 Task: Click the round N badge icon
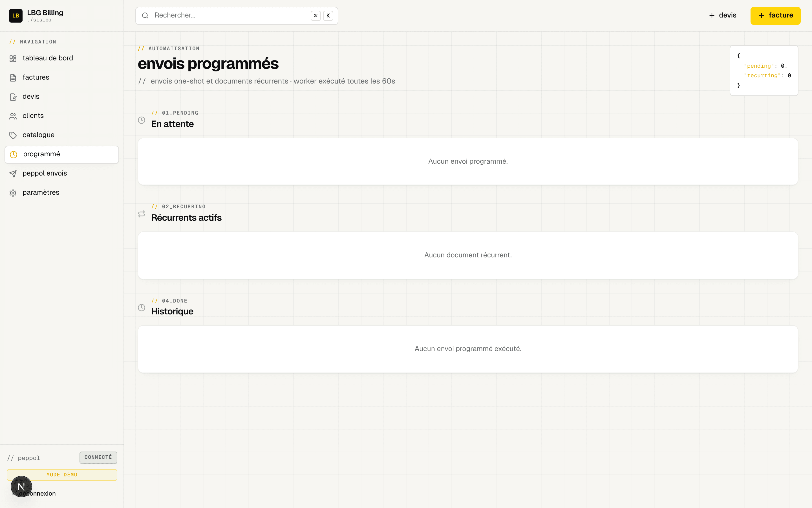click(x=21, y=486)
